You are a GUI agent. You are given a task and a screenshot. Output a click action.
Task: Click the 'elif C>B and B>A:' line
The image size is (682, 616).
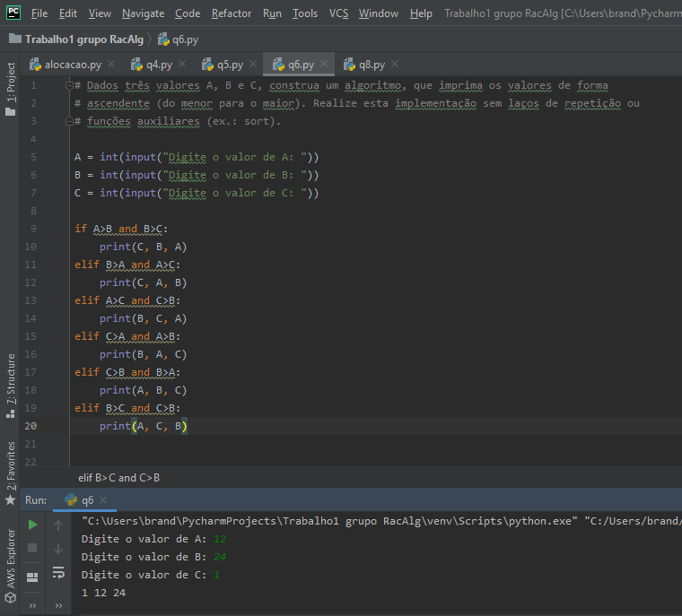(127, 372)
